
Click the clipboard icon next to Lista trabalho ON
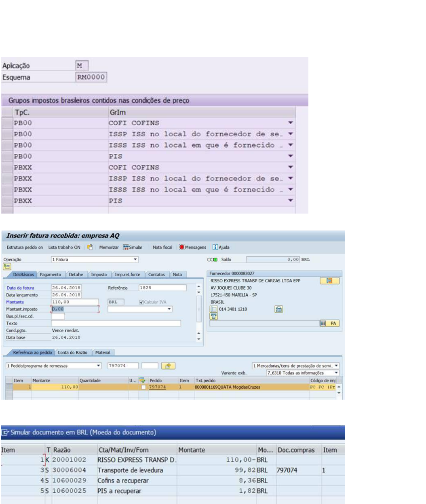click(90, 247)
